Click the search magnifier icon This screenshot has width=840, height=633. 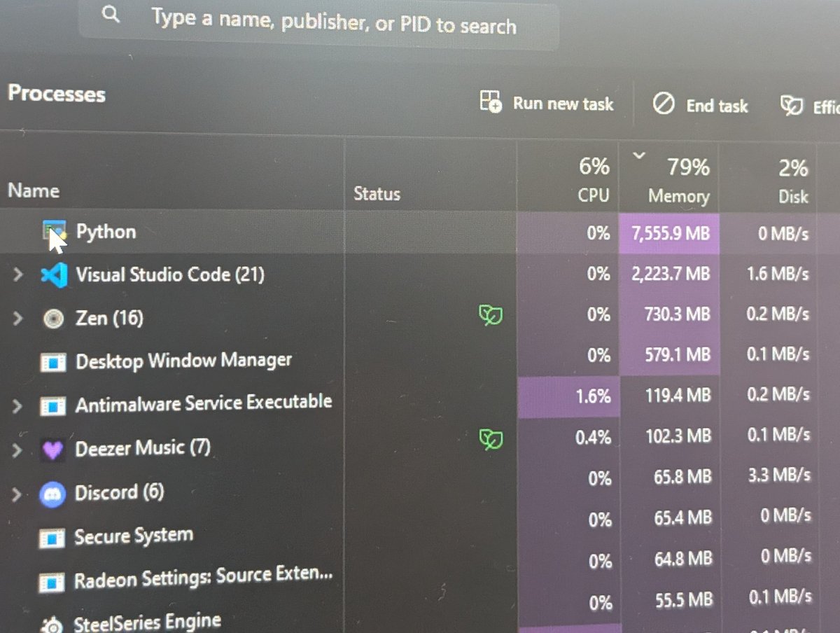(111, 15)
